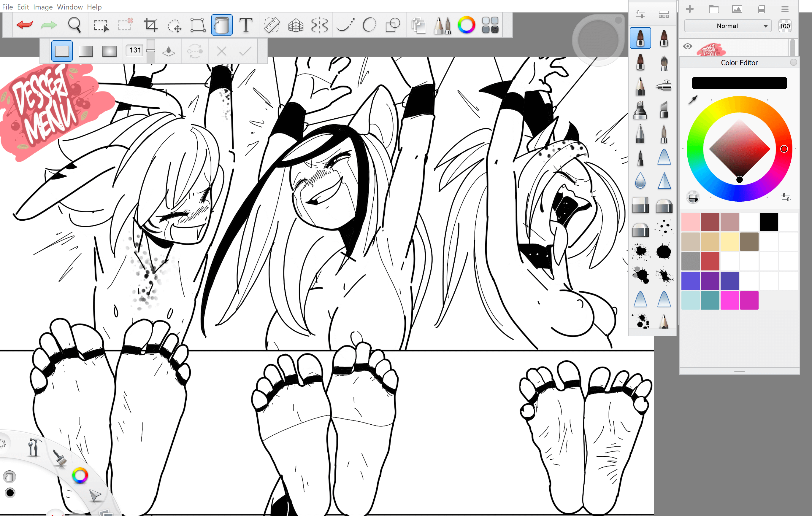Open the Image menu
The image size is (812, 516).
(42, 7)
